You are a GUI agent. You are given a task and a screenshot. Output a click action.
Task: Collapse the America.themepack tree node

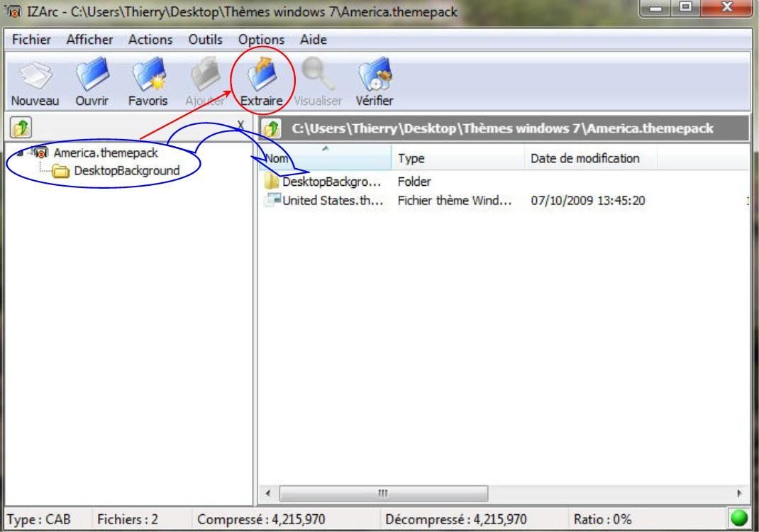pos(20,153)
